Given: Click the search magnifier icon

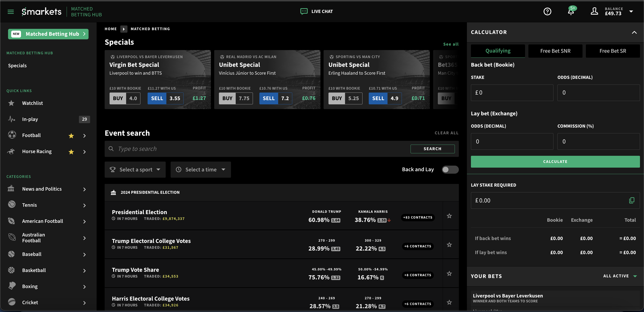Looking at the screenshot, I should click(111, 149).
